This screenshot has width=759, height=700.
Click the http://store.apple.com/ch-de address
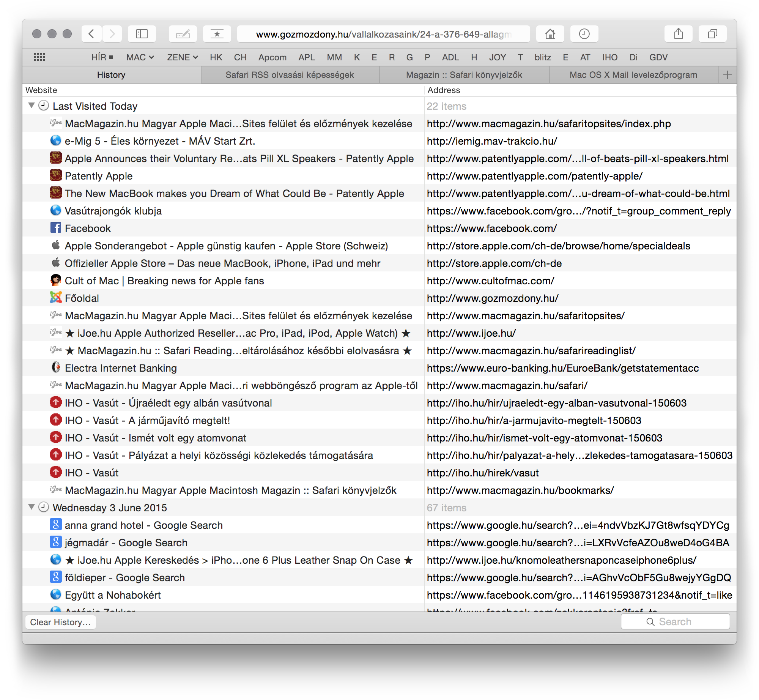(494, 263)
